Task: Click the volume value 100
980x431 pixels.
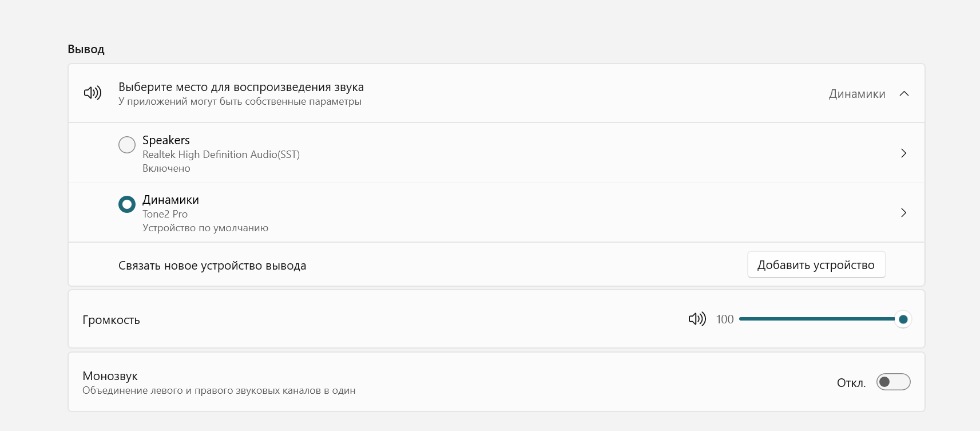Action: (725, 319)
